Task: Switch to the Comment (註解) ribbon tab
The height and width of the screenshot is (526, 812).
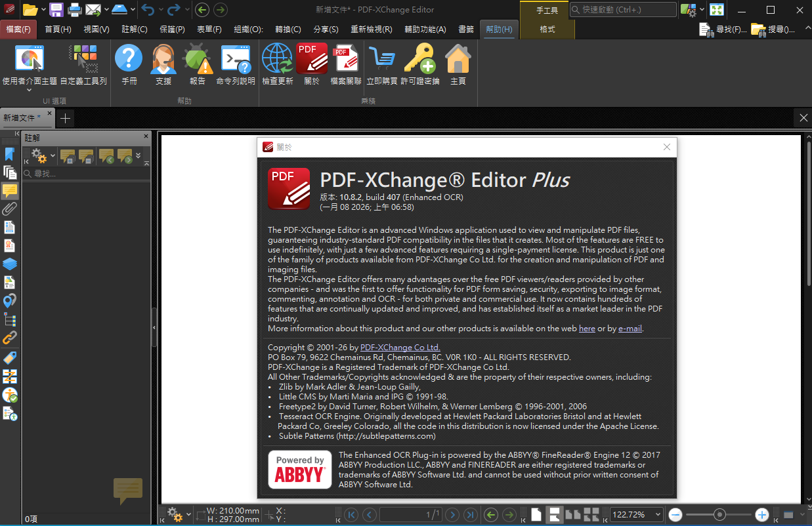Action: point(135,30)
